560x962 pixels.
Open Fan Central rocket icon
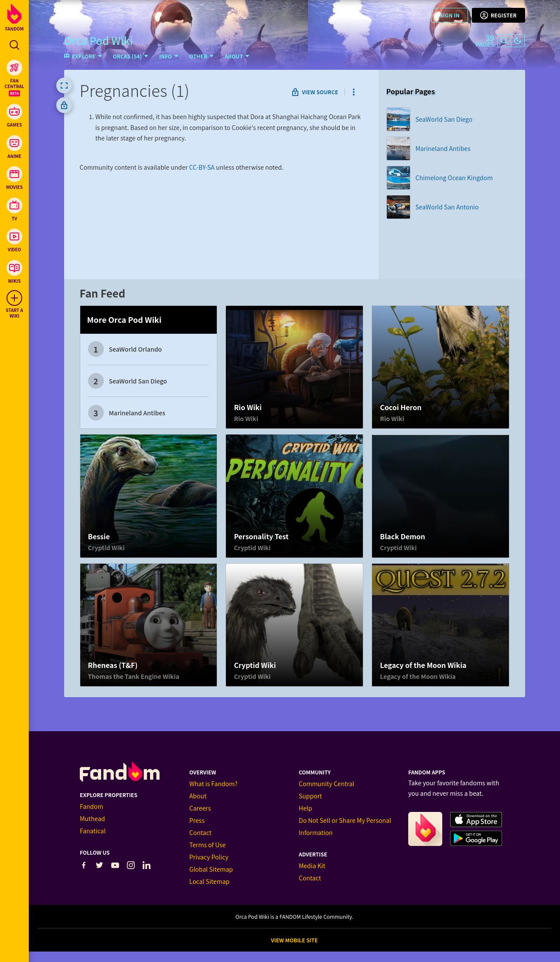(x=14, y=68)
